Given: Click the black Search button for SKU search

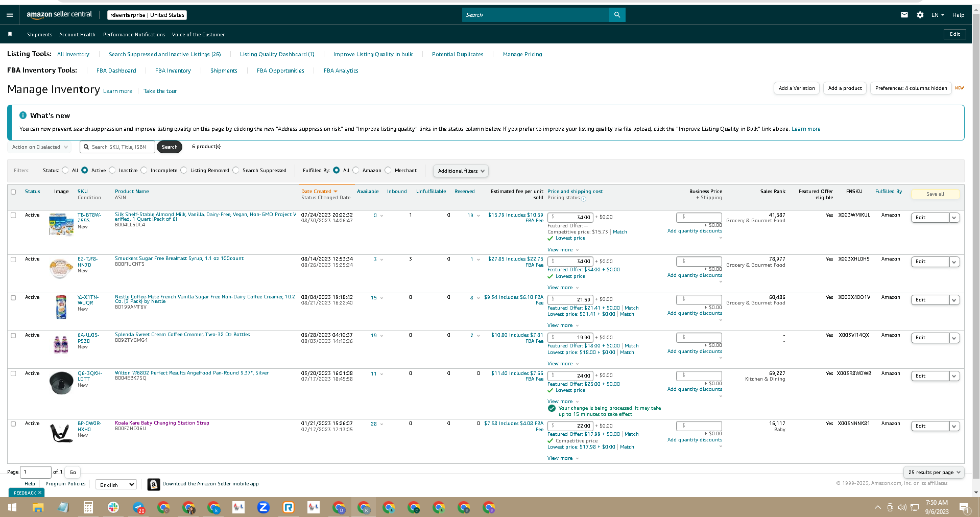Looking at the screenshot, I should (x=170, y=147).
